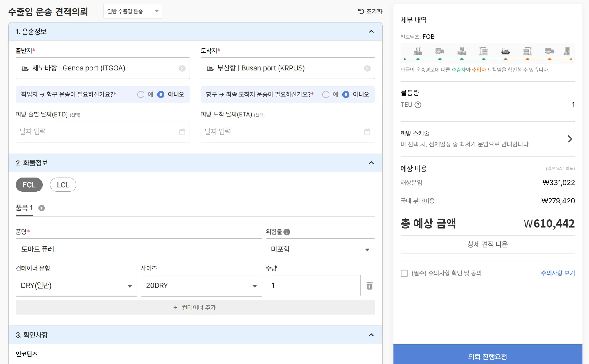The width and height of the screenshot is (589, 364).
Task: Select 예 for port to final destination
Action: 326,94
